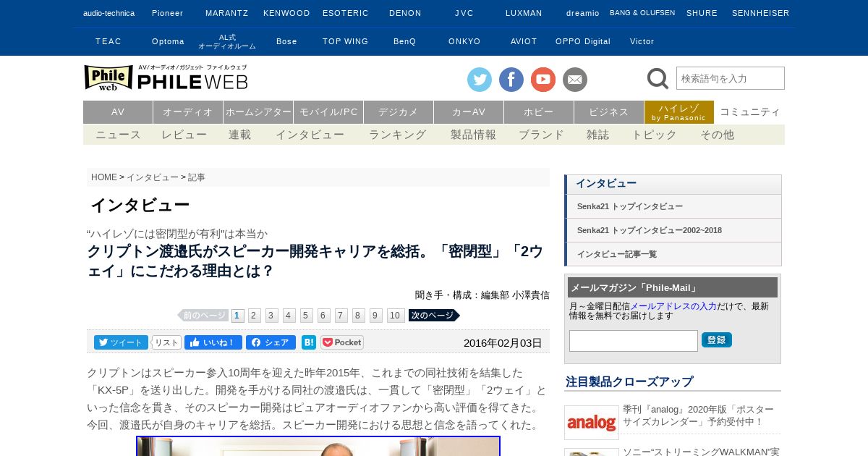Open Victor brand link
The image size is (868, 456).
(642, 41)
